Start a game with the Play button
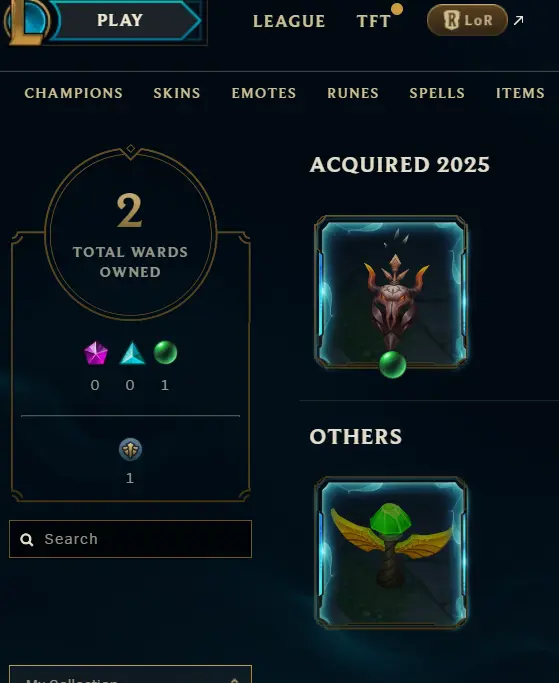 (x=126, y=20)
